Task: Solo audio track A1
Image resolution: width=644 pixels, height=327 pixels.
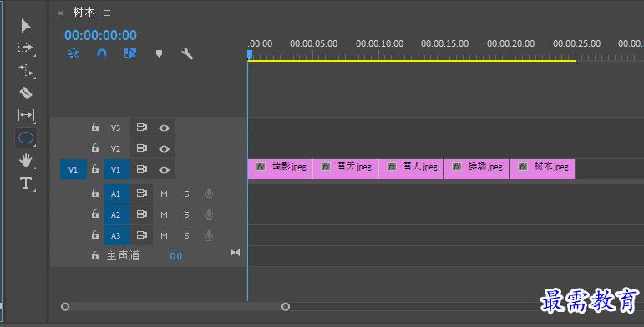Action: click(x=186, y=194)
